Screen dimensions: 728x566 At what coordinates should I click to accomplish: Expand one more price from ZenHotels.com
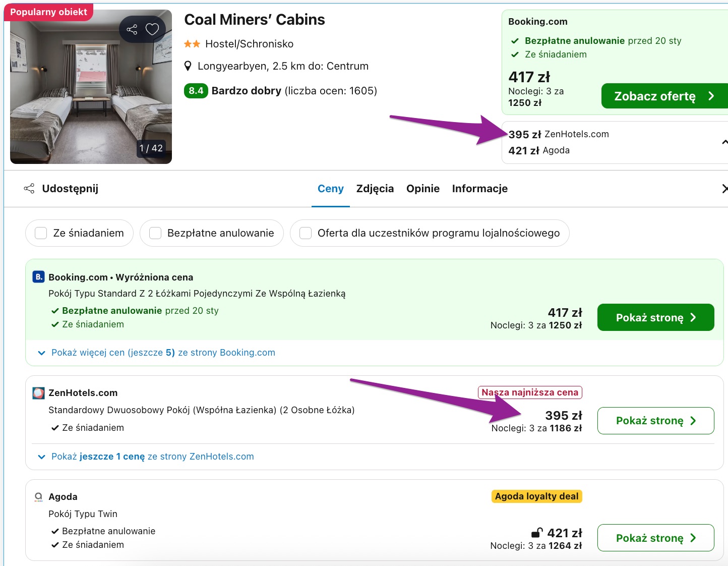click(x=152, y=457)
